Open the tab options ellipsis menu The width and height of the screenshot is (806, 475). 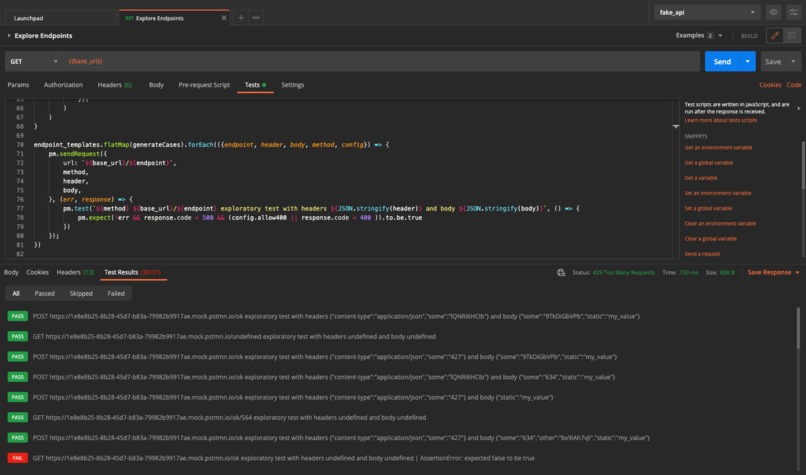pyautogui.click(x=256, y=18)
